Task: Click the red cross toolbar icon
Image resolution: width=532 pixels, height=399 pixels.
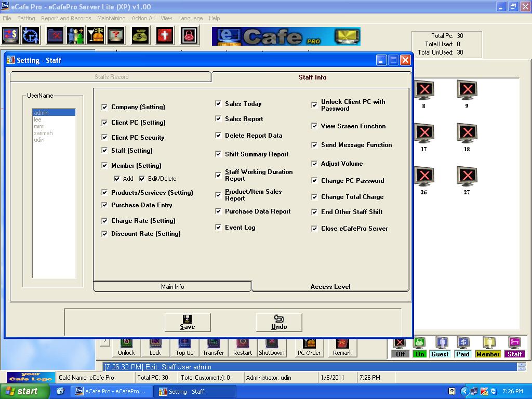Action: (165, 35)
